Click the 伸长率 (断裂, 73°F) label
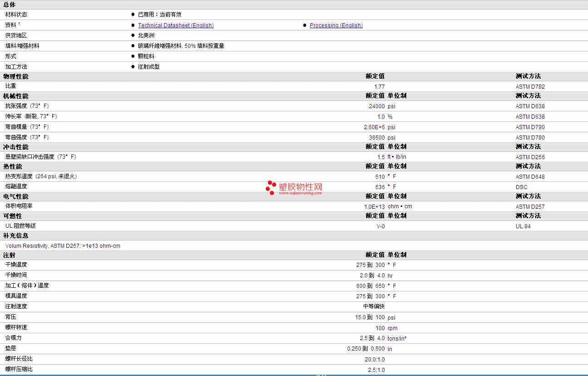The width and height of the screenshot is (588, 376). point(31,116)
